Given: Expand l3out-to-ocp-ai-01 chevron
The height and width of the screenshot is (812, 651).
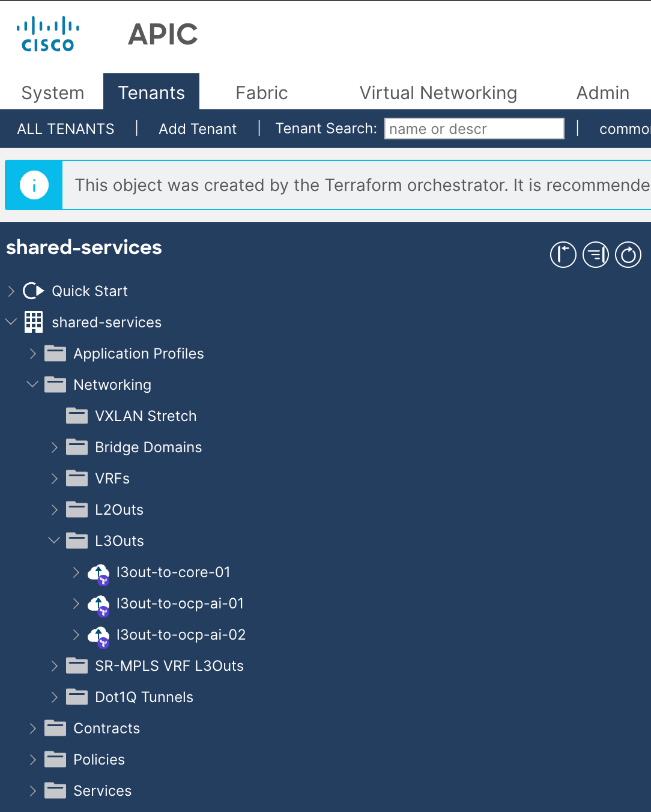Looking at the screenshot, I should click(x=76, y=604).
